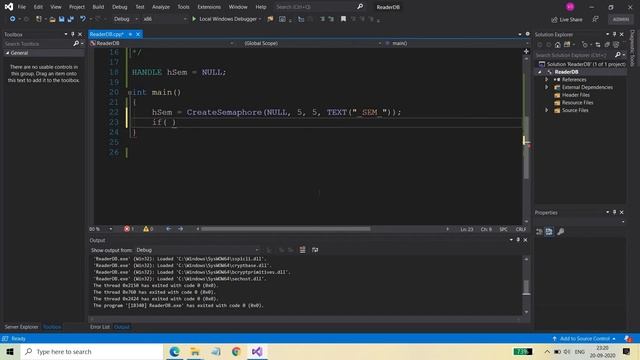Click Properties Alphabetical icon
640x360 pixels.
click(x=549, y=231)
